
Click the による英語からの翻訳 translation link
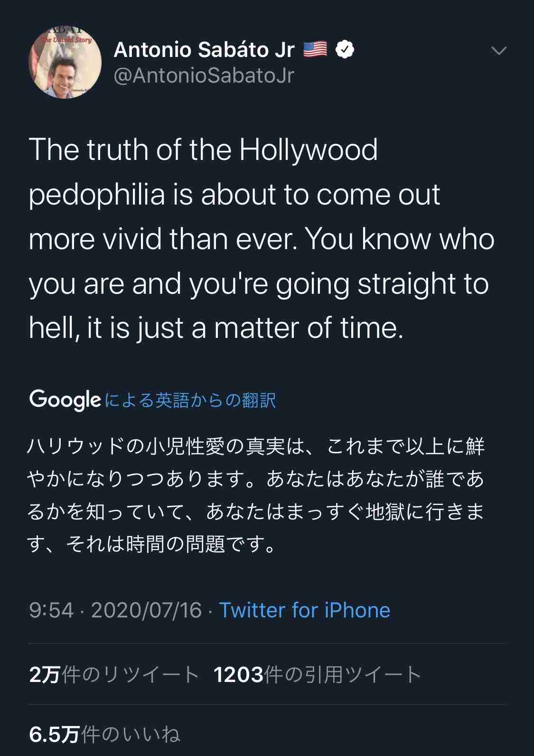tap(190, 400)
